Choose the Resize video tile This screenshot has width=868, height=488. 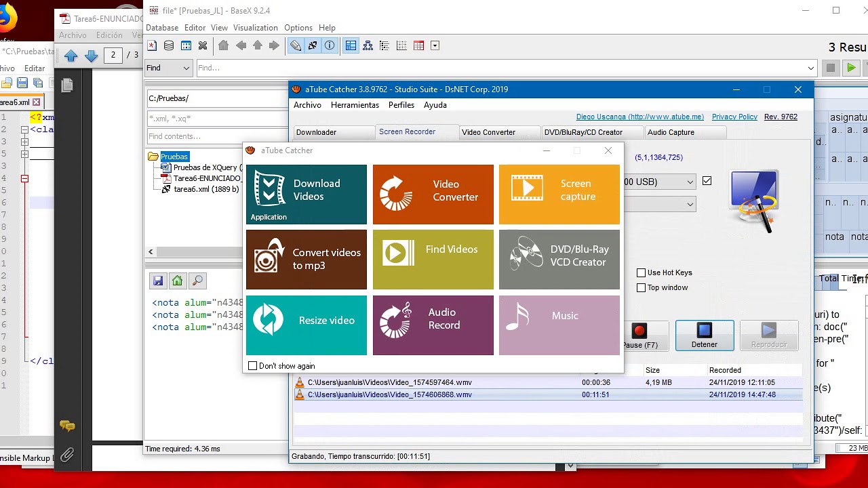click(306, 325)
